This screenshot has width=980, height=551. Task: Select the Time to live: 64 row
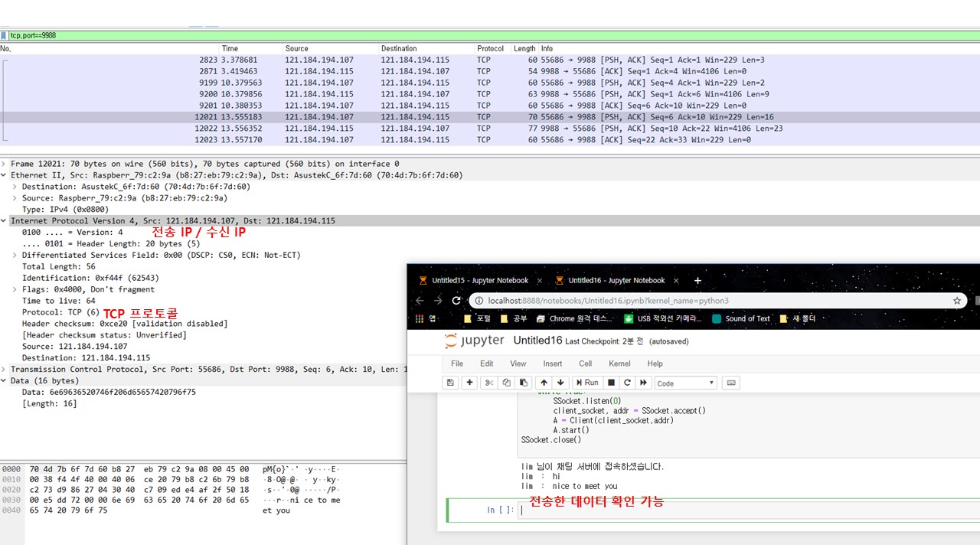tap(59, 301)
